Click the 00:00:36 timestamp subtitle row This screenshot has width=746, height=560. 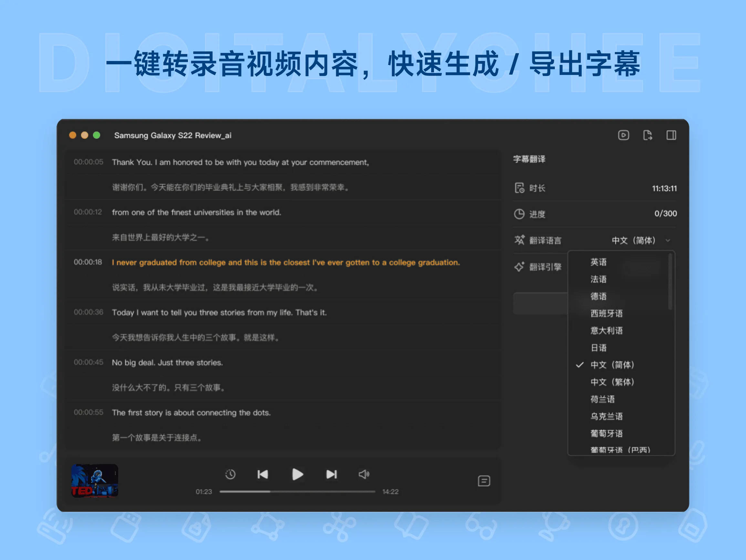88,312
